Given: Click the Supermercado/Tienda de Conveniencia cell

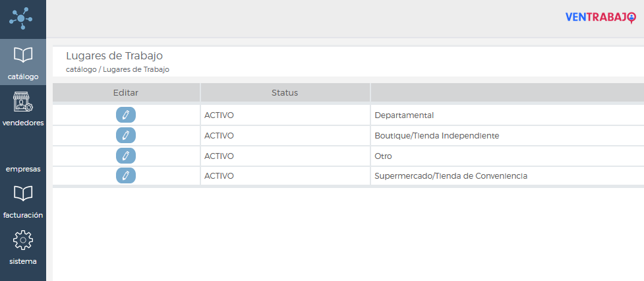Looking at the screenshot, I should 450,176.
